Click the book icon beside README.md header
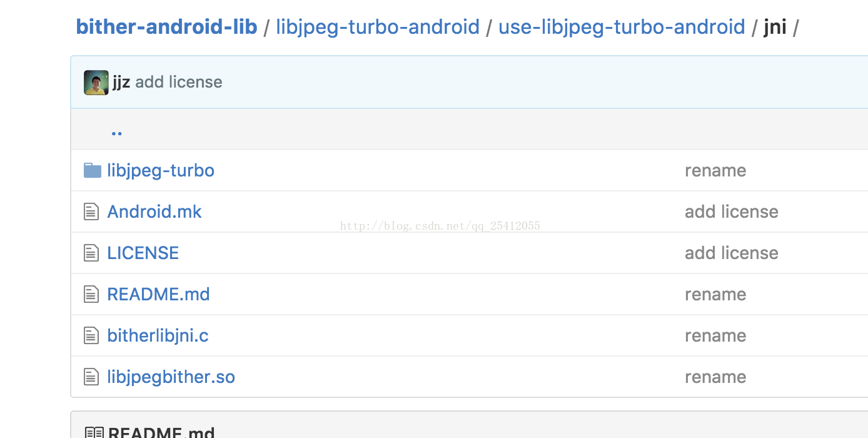 pos(94,433)
